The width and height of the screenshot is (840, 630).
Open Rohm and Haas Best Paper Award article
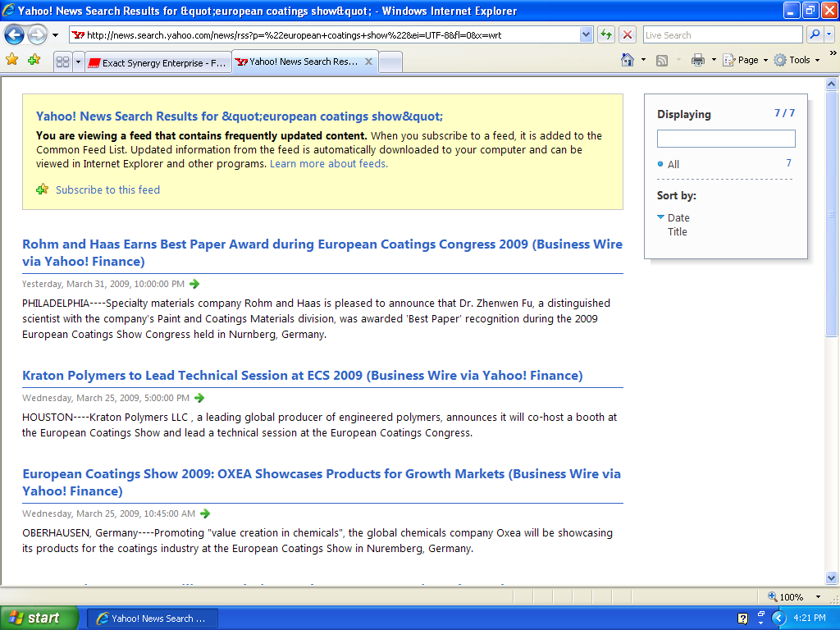(x=322, y=253)
